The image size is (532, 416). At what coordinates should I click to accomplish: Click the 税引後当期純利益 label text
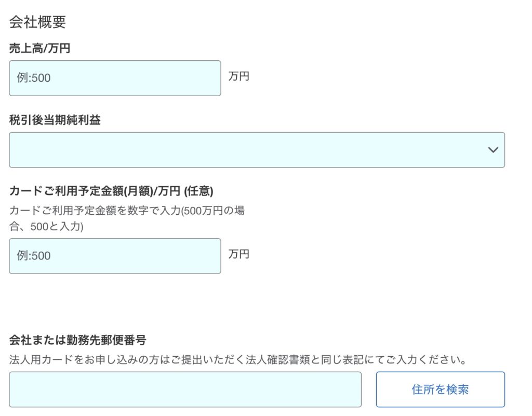[x=55, y=120]
